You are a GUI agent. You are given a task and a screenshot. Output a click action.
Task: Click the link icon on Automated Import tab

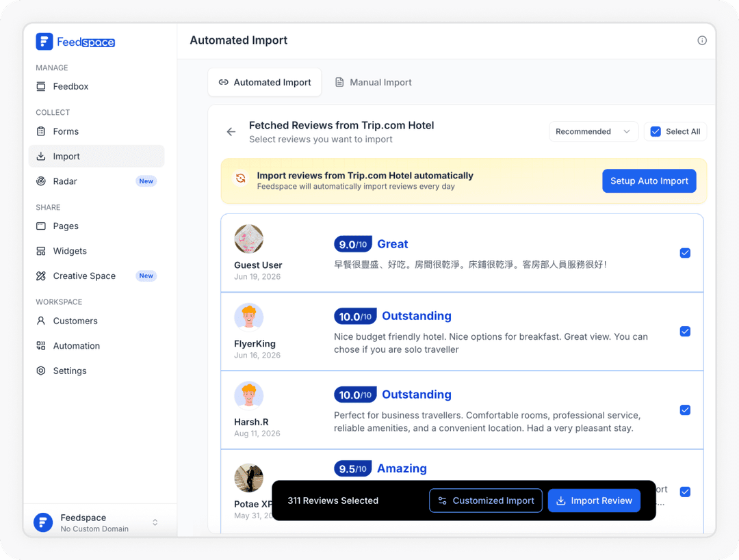(223, 83)
